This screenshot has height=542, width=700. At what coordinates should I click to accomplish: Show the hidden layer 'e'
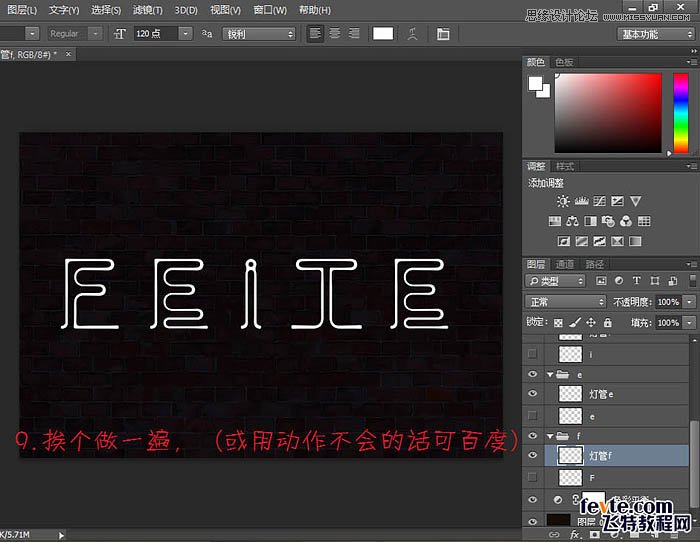532,416
